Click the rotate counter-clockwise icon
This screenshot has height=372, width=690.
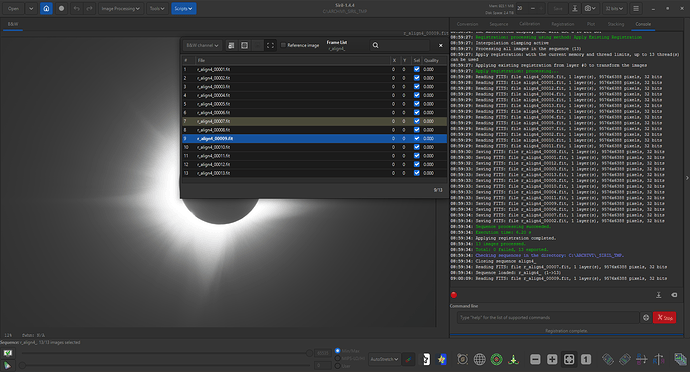pos(608,359)
